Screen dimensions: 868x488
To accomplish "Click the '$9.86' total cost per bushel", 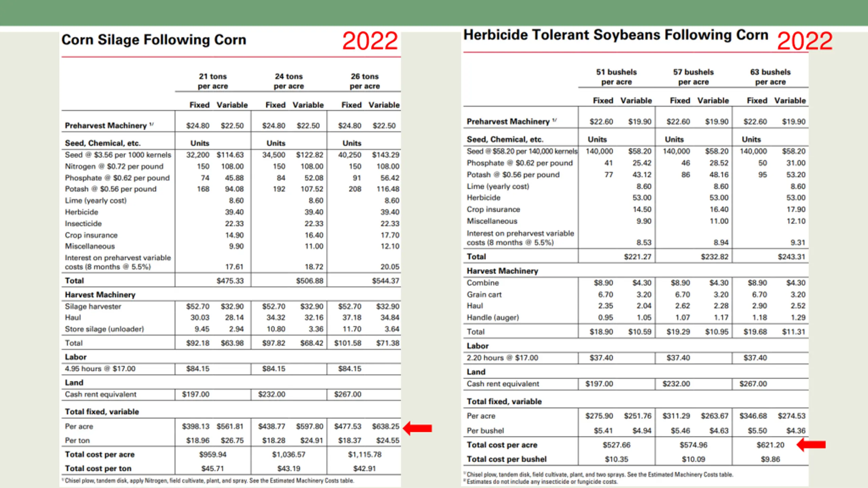I will [770, 460].
